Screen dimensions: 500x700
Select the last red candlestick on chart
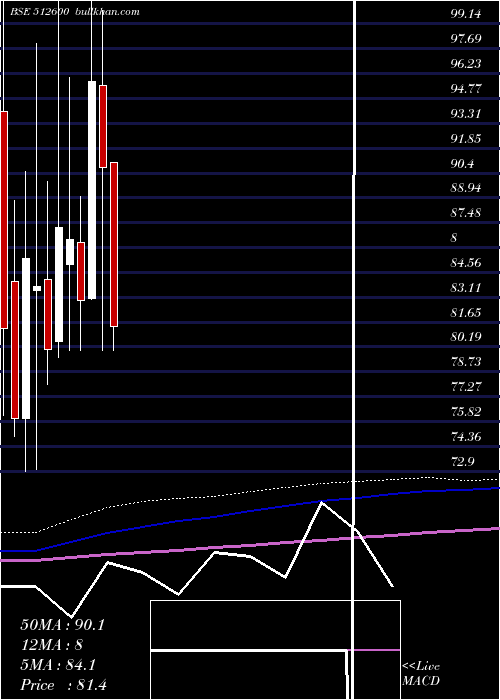coord(114,245)
